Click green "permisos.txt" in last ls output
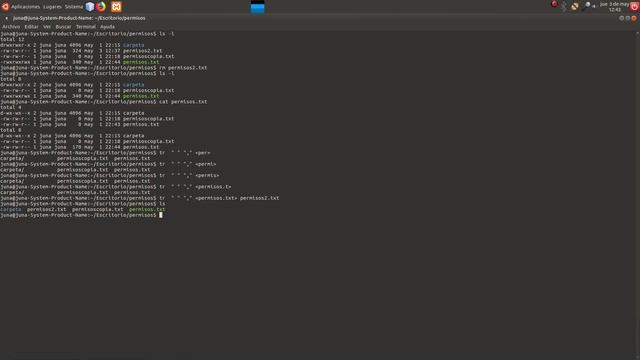The image size is (640, 360). tap(147, 209)
